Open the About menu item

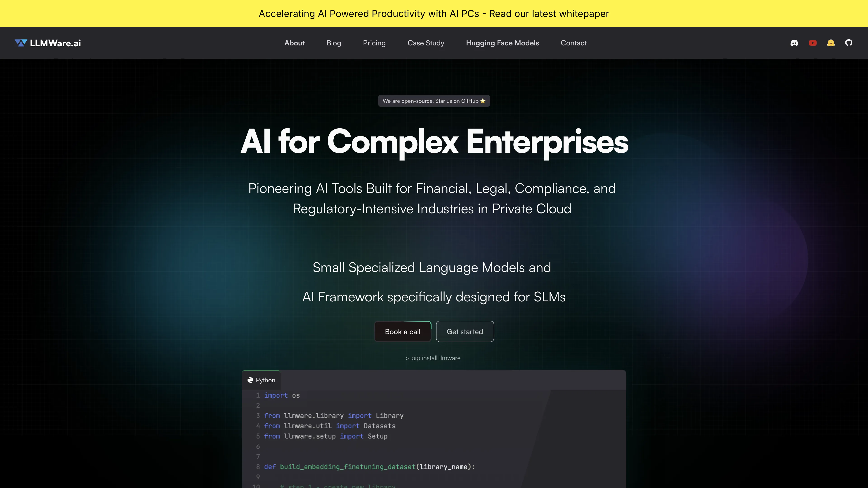pos(295,43)
